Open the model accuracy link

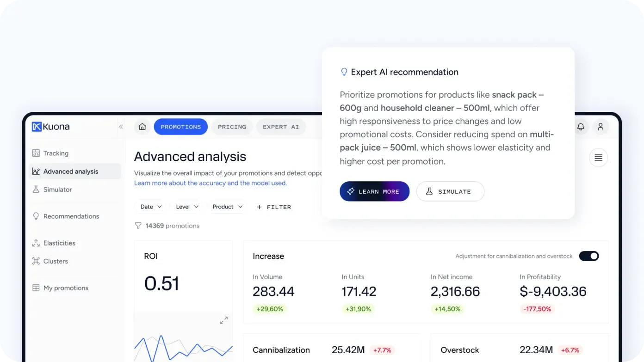(211, 183)
